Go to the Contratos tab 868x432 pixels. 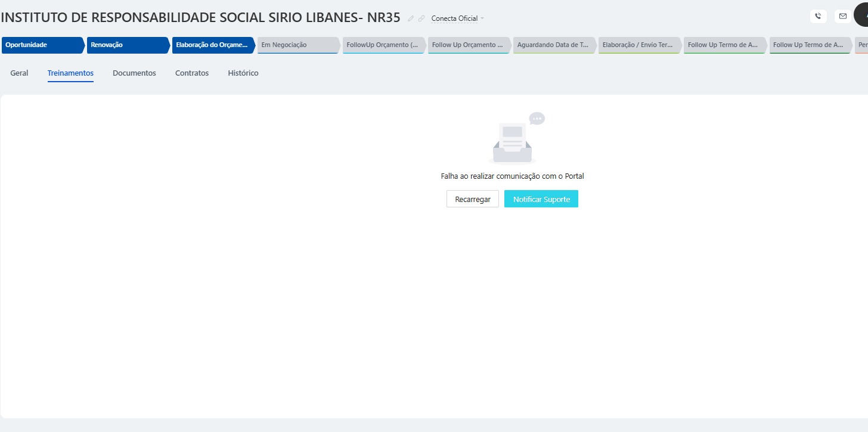click(x=192, y=73)
